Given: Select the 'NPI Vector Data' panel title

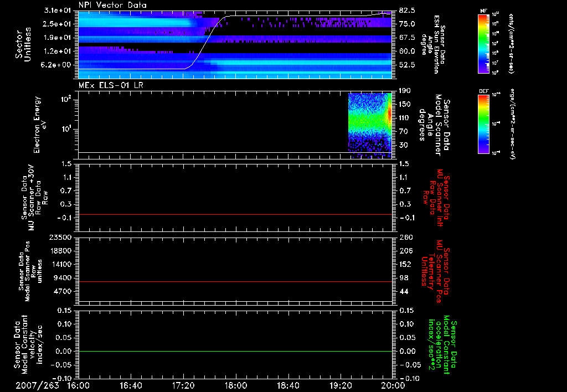Looking at the screenshot, I should (113, 5).
